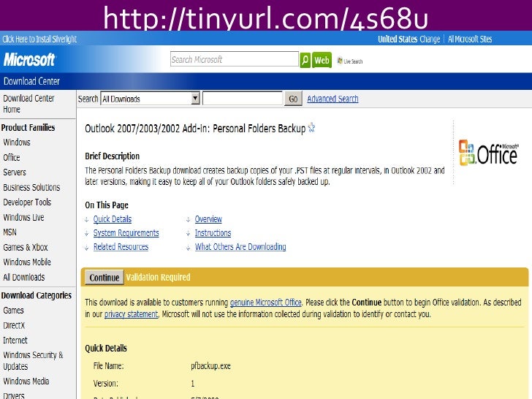Click the Download Categories heading
Viewport: 532px width, 399px height.
point(37,295)
